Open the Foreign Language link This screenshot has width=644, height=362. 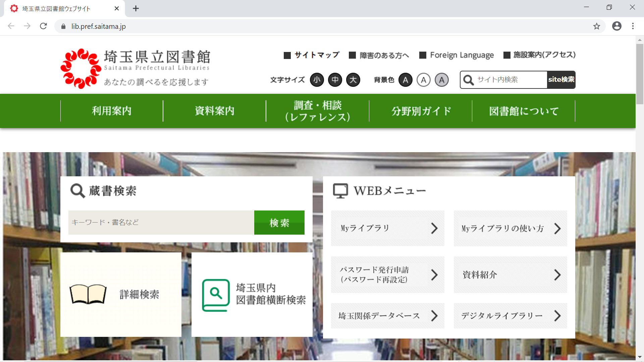coord(457,55)
